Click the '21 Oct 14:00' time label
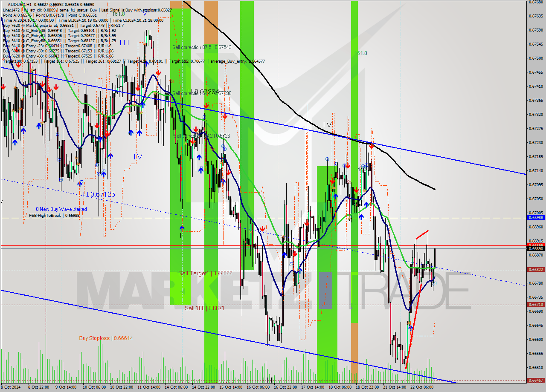Viewport: 546px width, 392px height. (395, 388)
